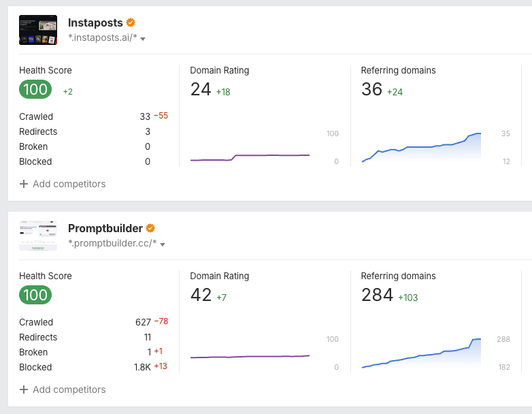The width and height of the screenshot is (532, 414).
Task: Click the Instaposts Referring domains blue chart
Action: (x=421, y=148)
